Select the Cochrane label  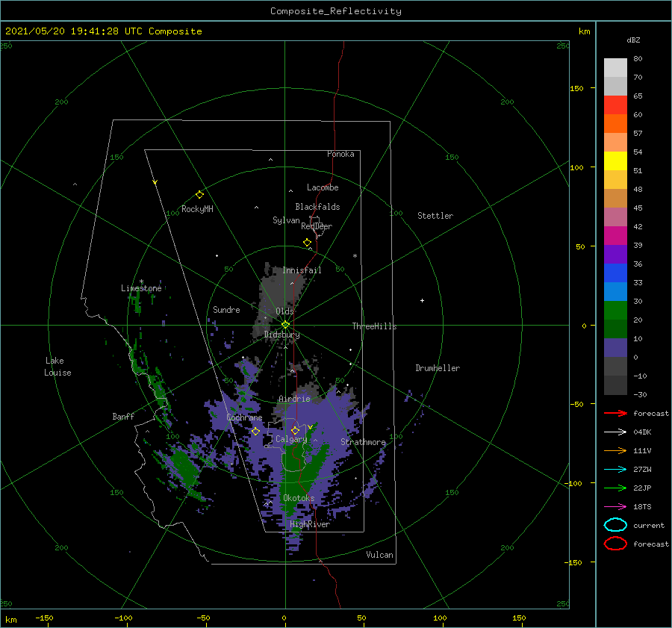(244, 417)
